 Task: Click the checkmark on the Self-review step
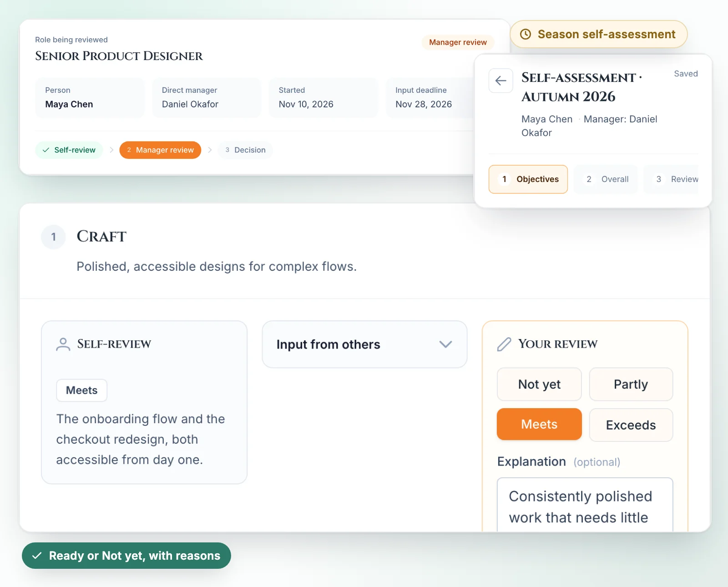pos(46,150)
